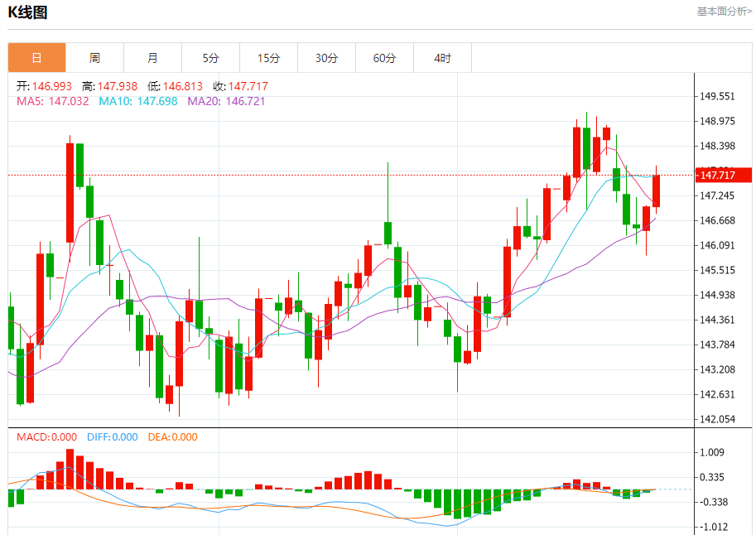Click the 146.668 price axis label

(717, 220)
